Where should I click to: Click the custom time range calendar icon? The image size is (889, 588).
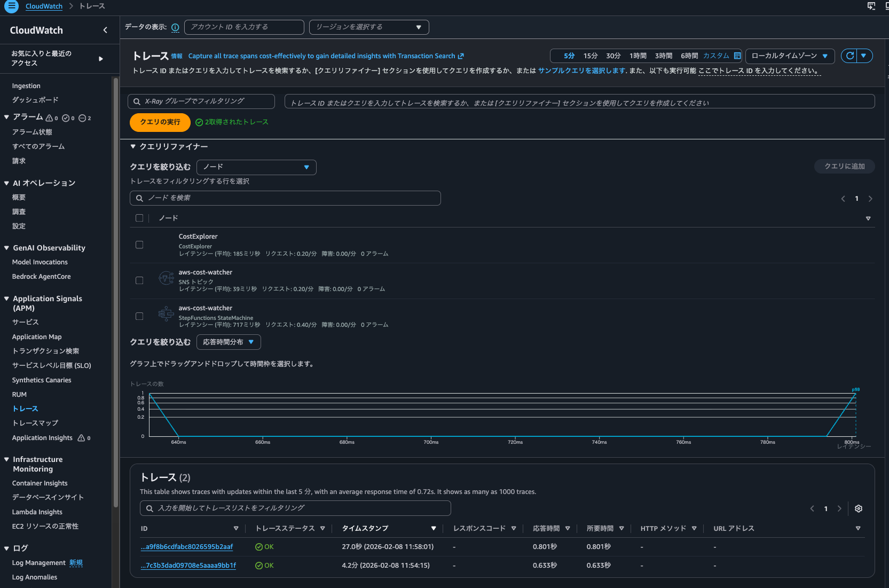point(737,56)
